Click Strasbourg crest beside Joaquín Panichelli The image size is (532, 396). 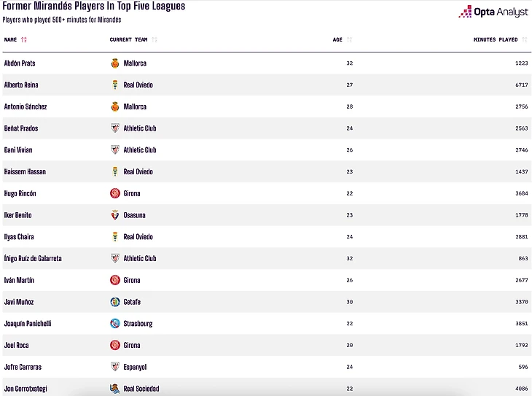(115, 323)
